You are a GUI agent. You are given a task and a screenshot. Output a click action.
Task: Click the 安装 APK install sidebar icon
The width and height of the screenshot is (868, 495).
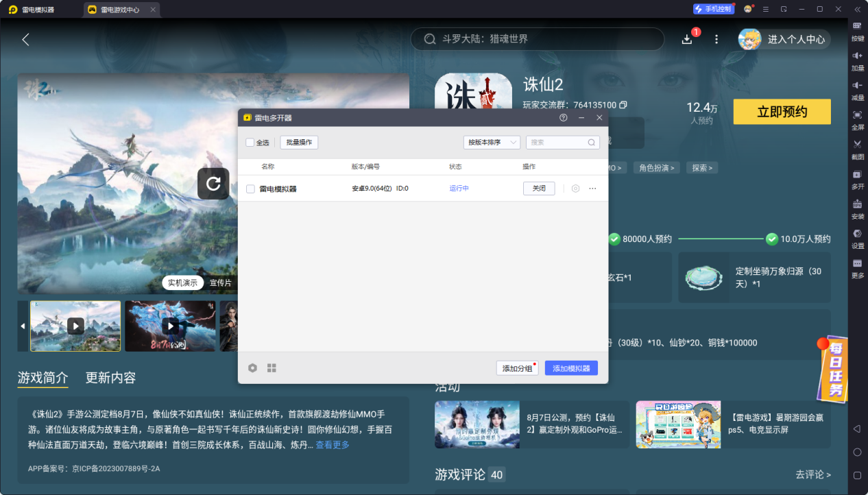click(857, 208)
